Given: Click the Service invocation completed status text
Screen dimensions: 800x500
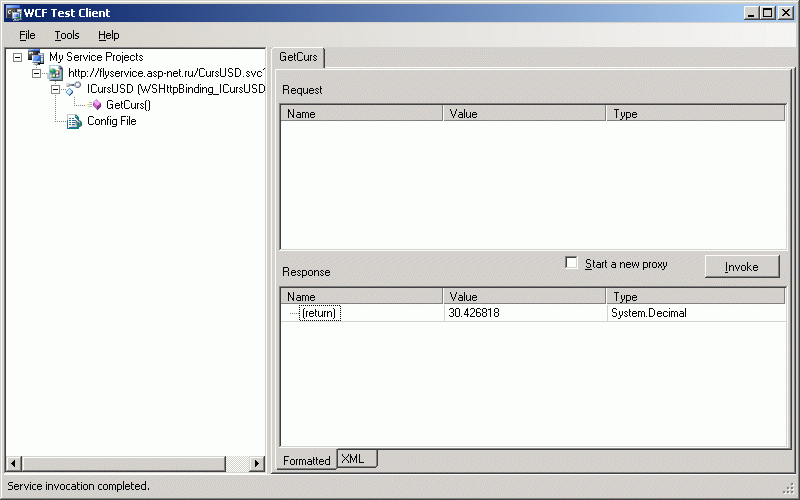Looking at the screenshot, I should [x=78, y=486].
